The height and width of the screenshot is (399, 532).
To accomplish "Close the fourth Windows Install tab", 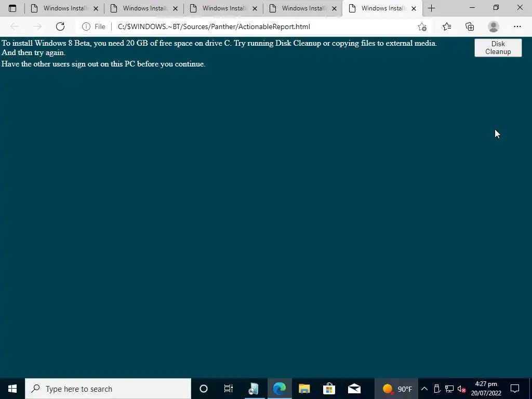I will click(x=334, y=8).
